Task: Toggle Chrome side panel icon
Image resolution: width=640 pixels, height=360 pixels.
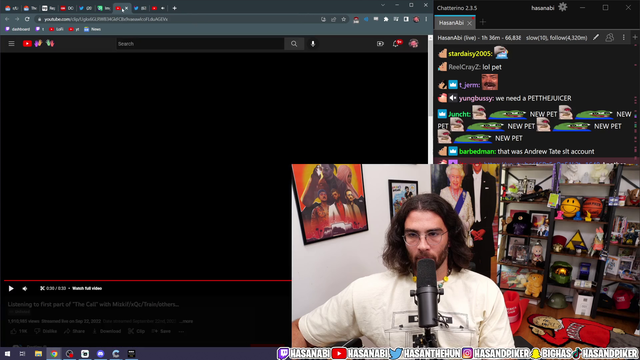Action: (406, 19)
